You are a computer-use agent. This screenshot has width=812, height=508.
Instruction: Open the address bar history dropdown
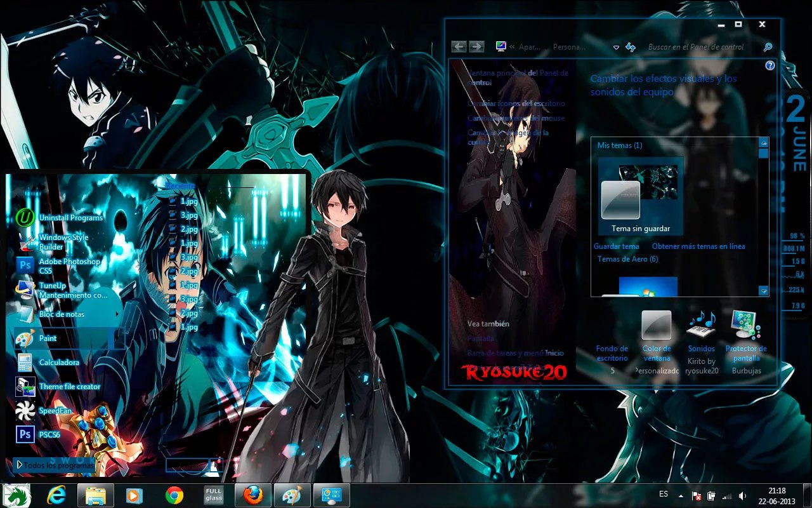[x=616, y=48]
